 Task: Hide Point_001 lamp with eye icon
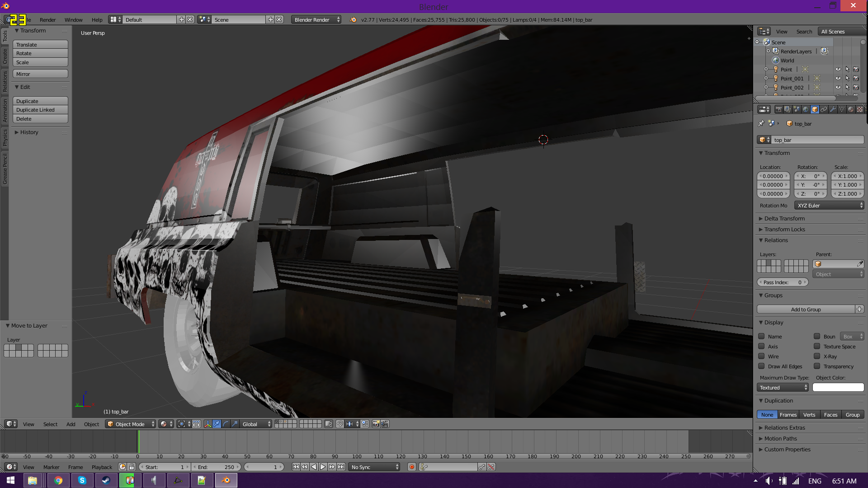pos(838,78)
